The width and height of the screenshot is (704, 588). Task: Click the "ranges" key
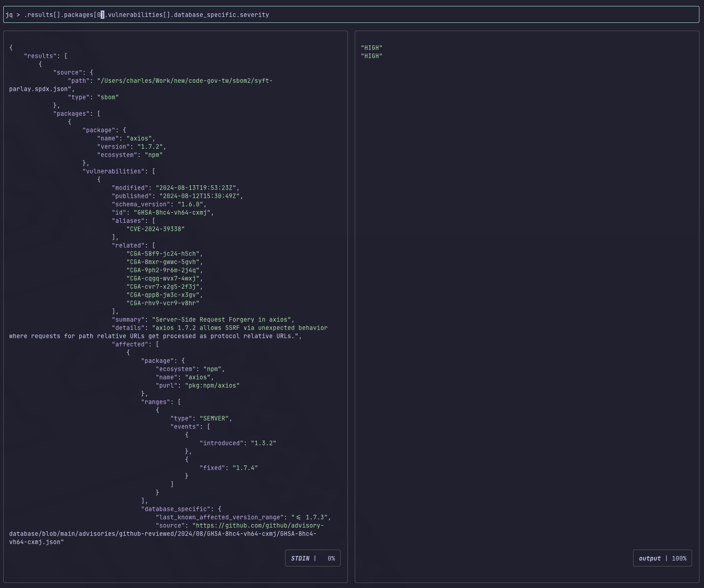(156, 402)
